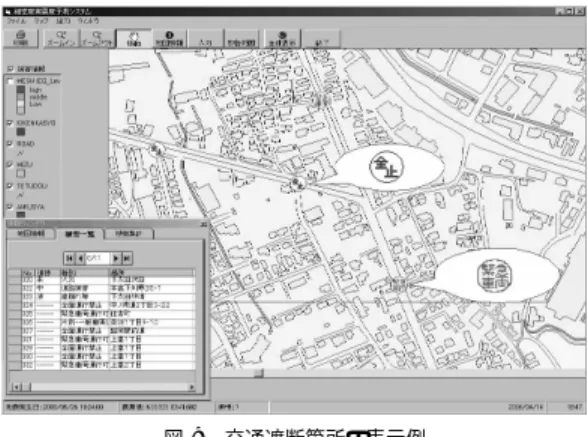Click the MIZU outline square swatch

click(21, 173)
